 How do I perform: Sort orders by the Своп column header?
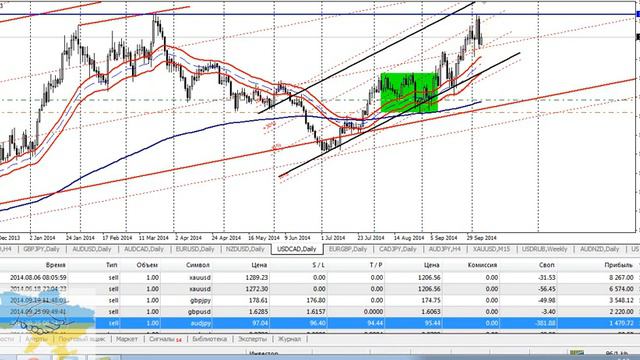[547, 265]
